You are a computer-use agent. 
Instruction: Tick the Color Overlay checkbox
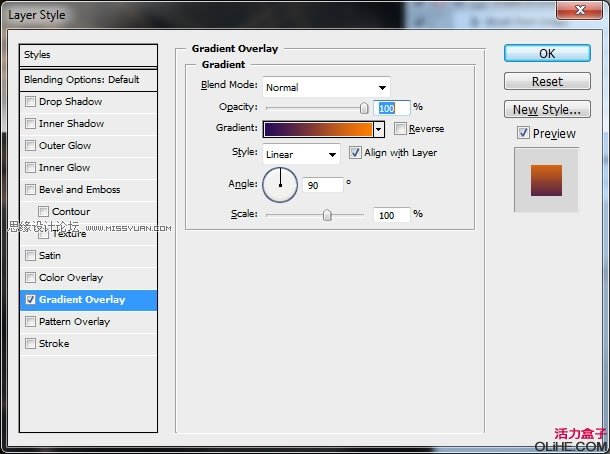click(30, 278)
